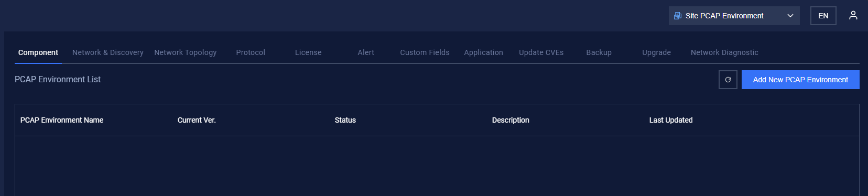The height and width of the screenshot is (196, 868).
Task: Select the Network Diagnostic tab
Action: 724,52
